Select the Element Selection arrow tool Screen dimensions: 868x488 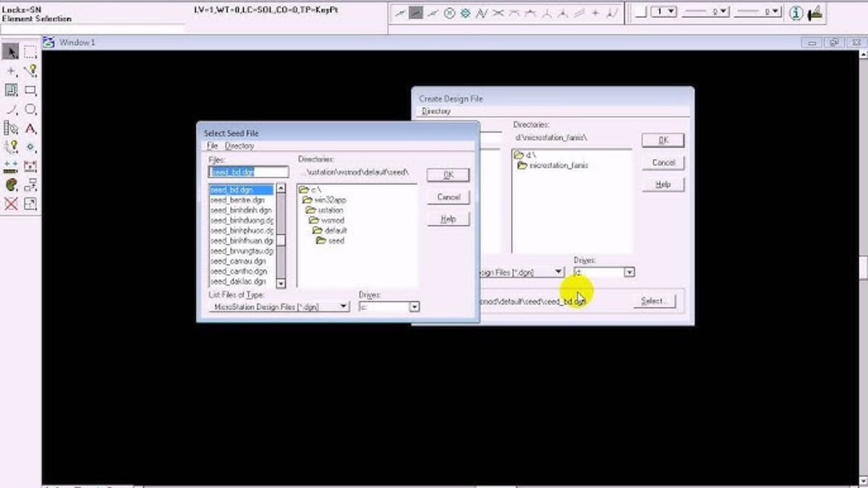point(10,51)
